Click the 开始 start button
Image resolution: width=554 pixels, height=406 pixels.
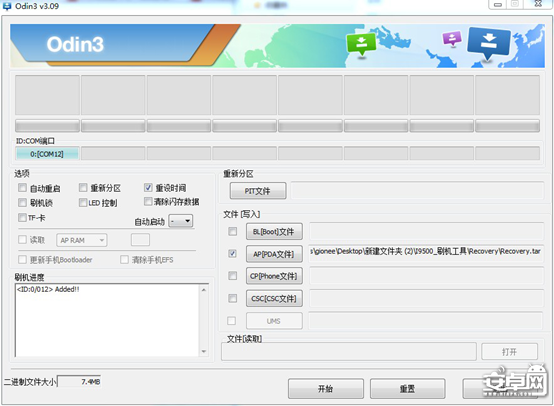point(326,389)
